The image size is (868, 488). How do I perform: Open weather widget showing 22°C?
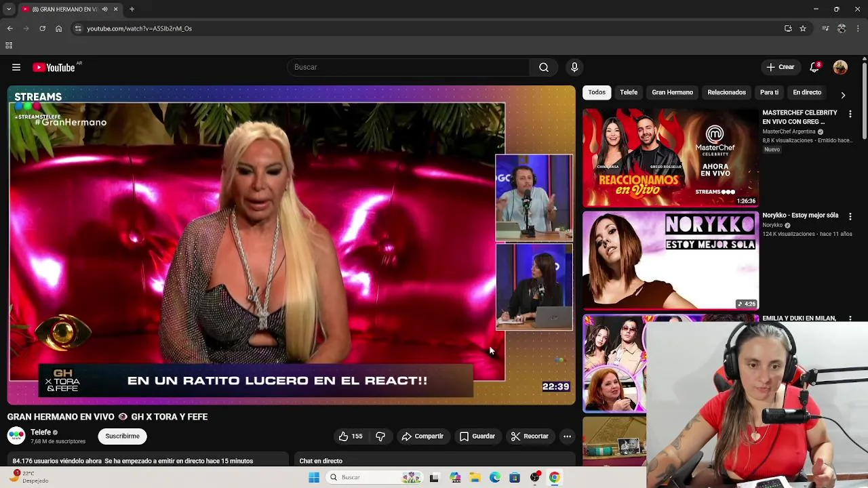[30, 477]
